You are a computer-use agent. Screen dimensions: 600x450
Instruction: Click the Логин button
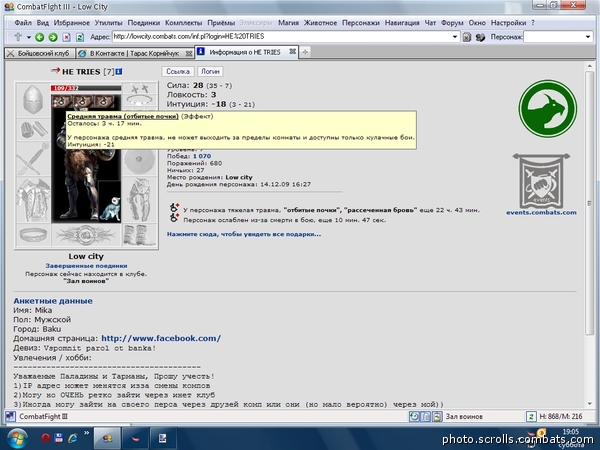210,72
